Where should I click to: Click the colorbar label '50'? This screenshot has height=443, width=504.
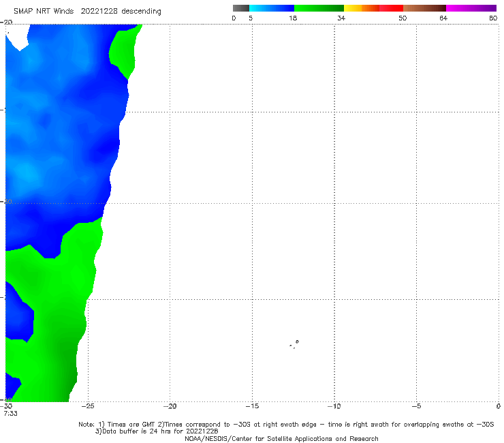click(403, 18)
